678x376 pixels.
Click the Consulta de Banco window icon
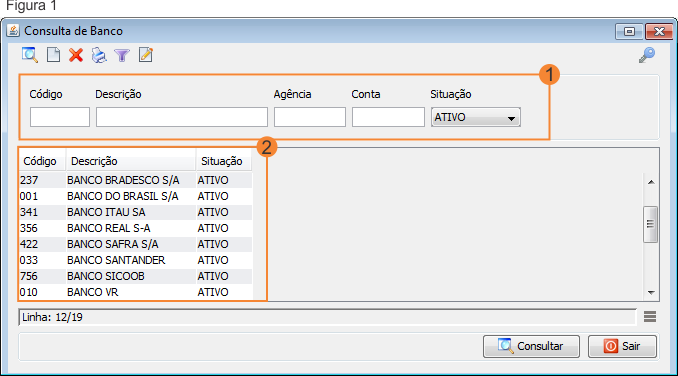[x=13, y=31]
